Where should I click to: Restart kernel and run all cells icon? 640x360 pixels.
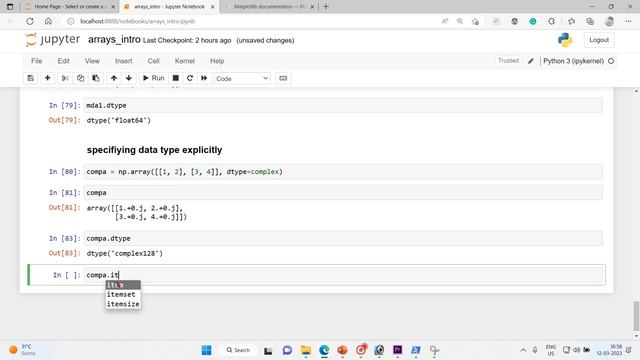204,78
